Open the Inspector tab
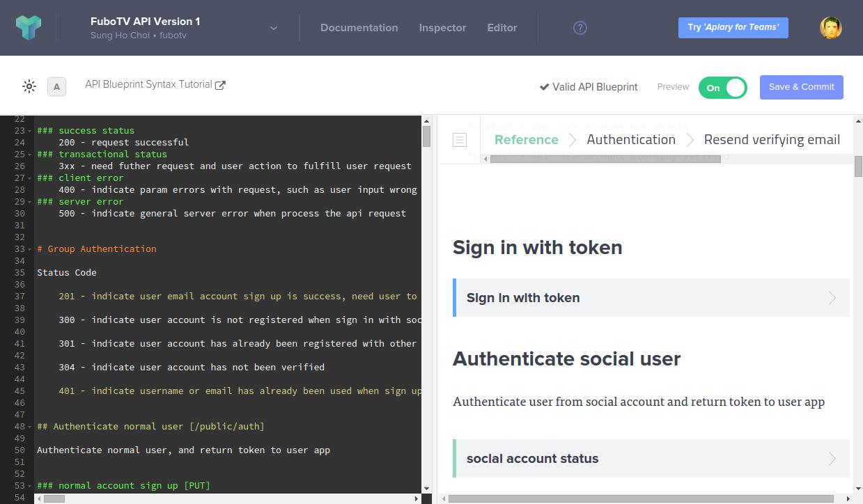This screenshot has width=863, height=504. click(442, 28)
